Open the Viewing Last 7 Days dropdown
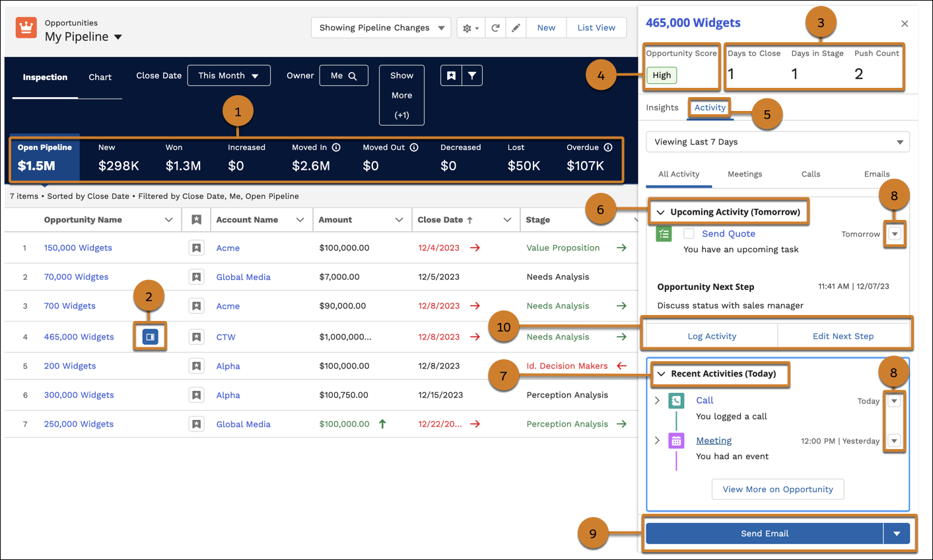The width and height of the screenshot is (933, 560). [778, 142]
